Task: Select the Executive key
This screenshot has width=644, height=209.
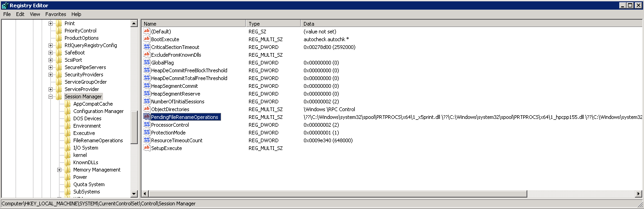Action: 84,133
